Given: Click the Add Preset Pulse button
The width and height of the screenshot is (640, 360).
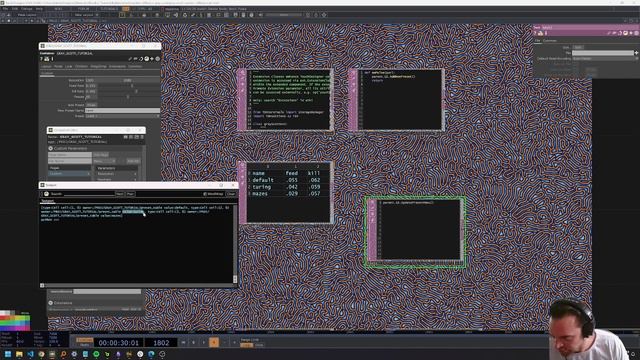Looking at the screenshot, I should click(91, 105).
